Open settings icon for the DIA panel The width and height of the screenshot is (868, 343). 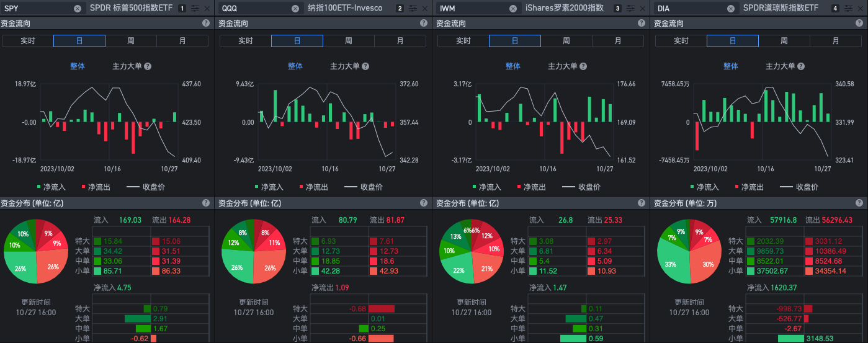(849, 9)
